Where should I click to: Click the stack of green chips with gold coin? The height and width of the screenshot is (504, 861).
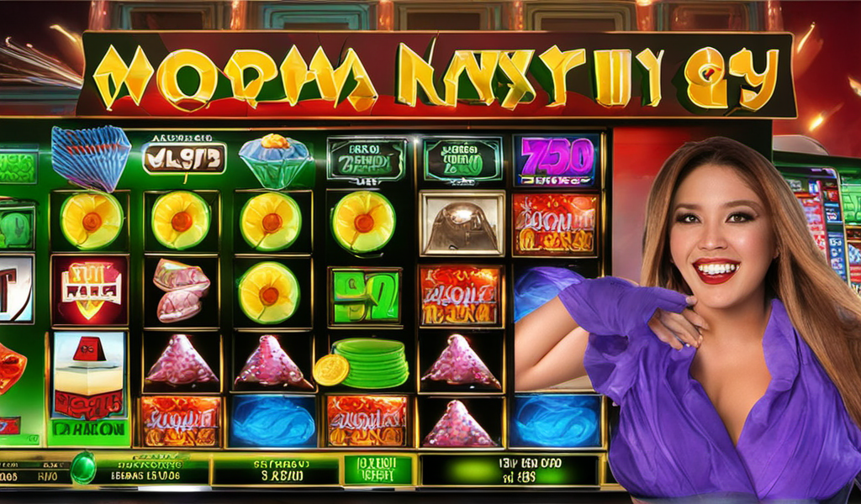362,364
